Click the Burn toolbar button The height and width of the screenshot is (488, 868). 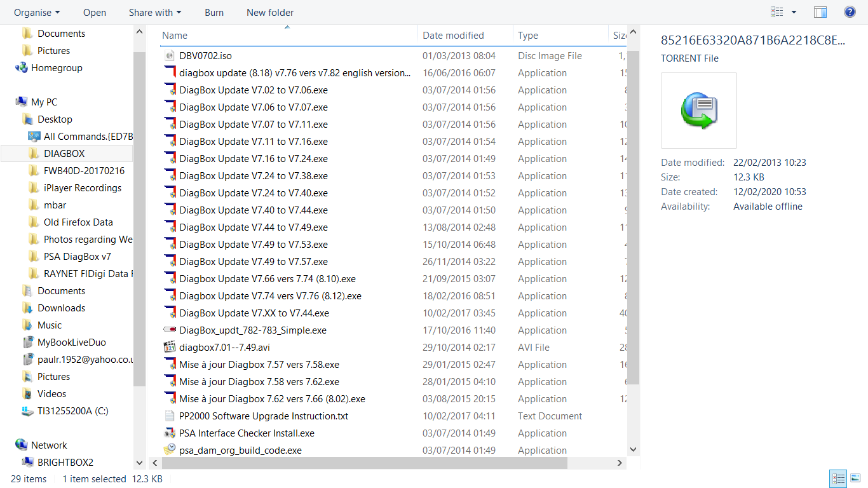[214, 13]
